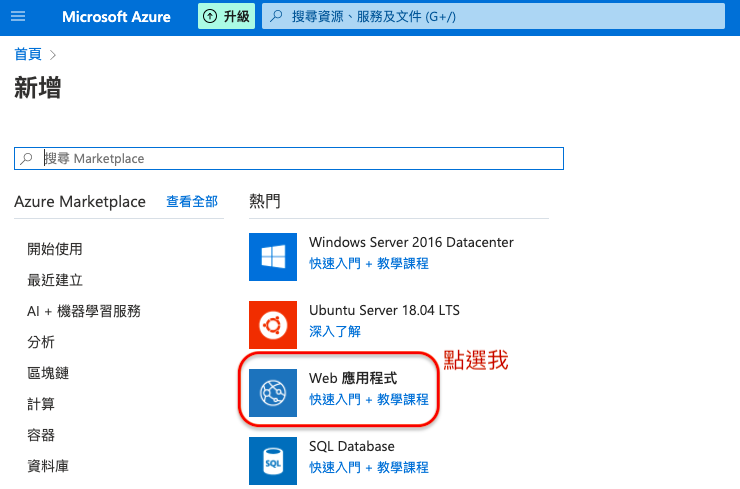Viewport: 740px width, 489px height.
Task: Click the Ubuntu Server logo icon
Action: click(273, 325)
